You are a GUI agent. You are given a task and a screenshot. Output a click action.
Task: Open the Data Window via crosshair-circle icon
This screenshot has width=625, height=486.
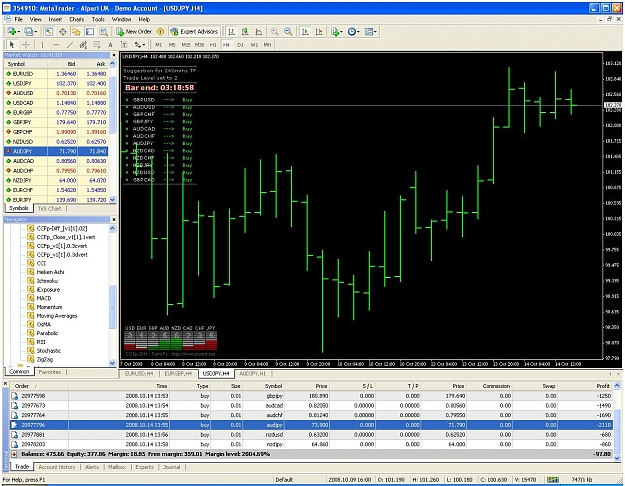[63, 31]
